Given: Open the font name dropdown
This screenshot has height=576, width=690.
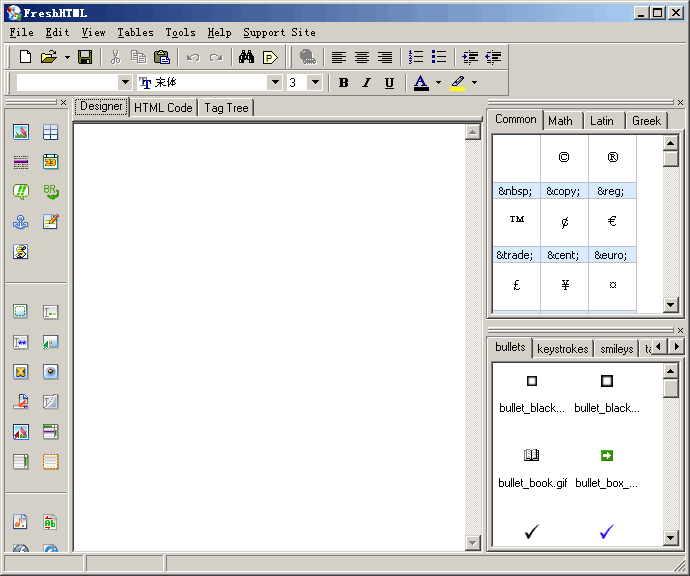Looking at the screenshot, I should pyautogui.click(x=275, y=82).
